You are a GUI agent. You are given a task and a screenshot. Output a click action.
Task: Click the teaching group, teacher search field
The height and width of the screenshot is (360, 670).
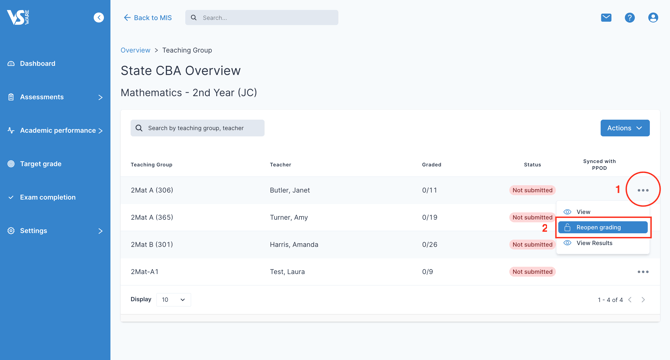coord(197,128)
